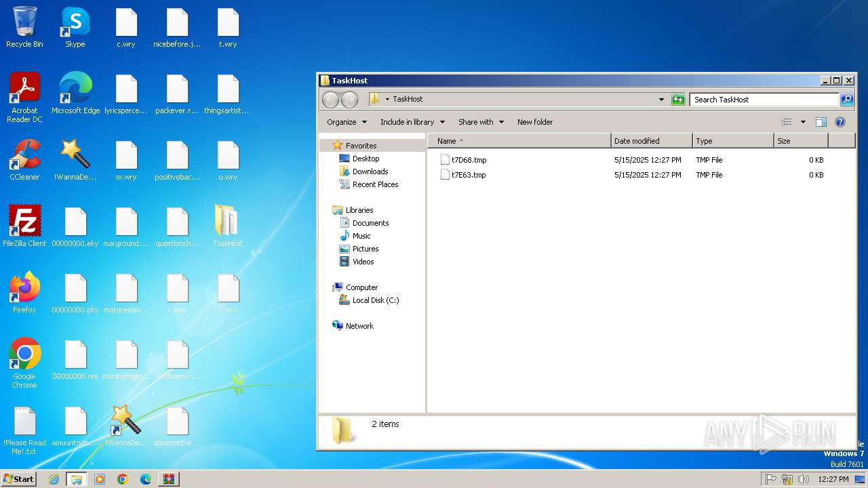Select the m.wry desktop file
The height and width of the screenshot is (488, 868).
[x=126, y=161]
